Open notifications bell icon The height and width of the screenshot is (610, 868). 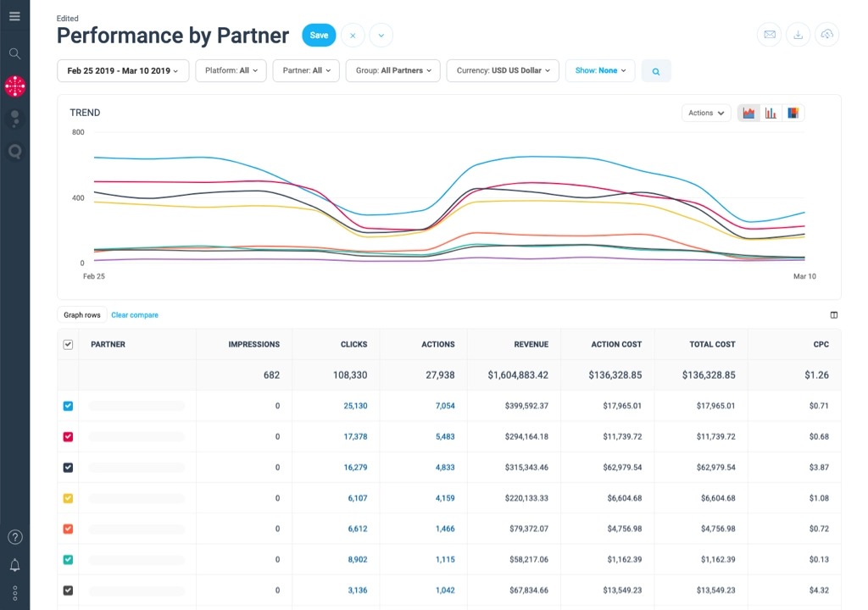[x=15, y=564]
